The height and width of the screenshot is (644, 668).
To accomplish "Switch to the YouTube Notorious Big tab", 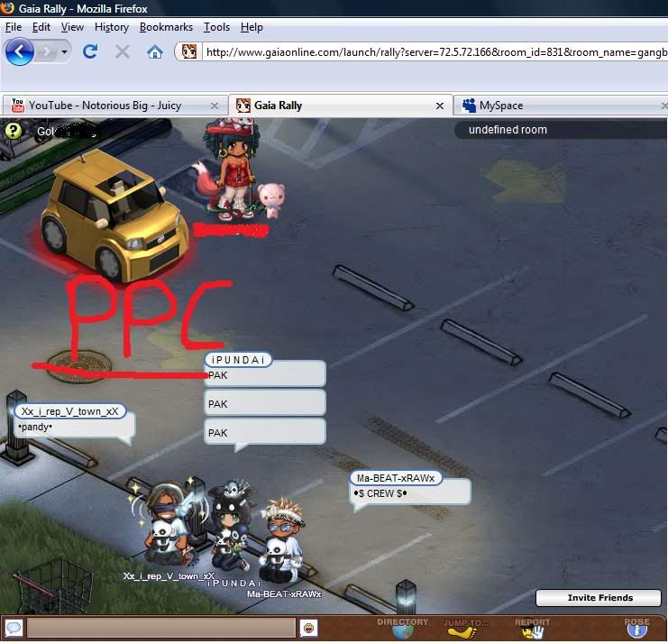I will [104, 106].
